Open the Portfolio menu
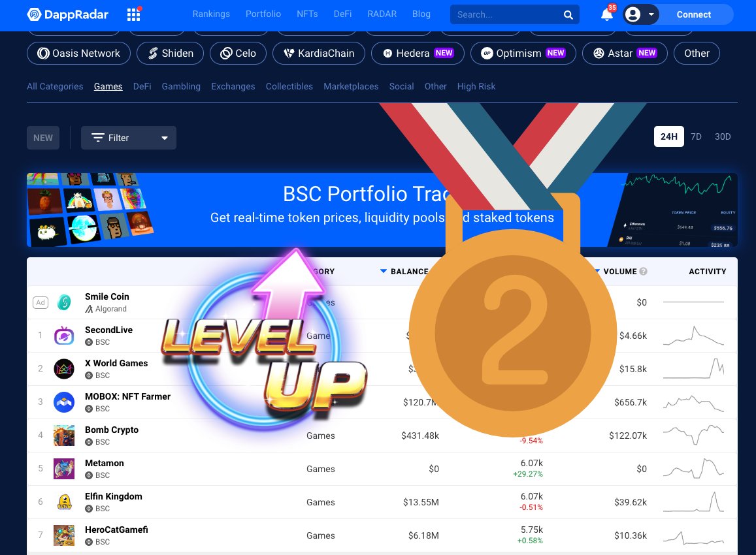The image size is (756, 555). click(x=263, y=14)
